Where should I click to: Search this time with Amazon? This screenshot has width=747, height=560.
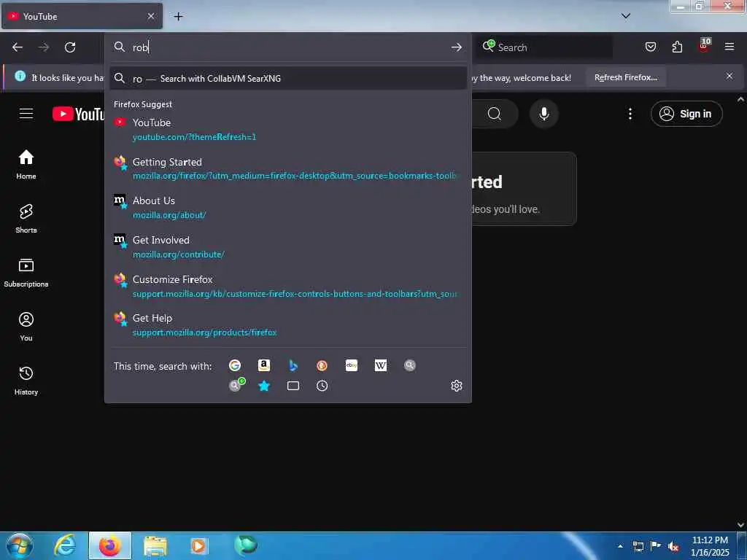(x=263, y=365)
